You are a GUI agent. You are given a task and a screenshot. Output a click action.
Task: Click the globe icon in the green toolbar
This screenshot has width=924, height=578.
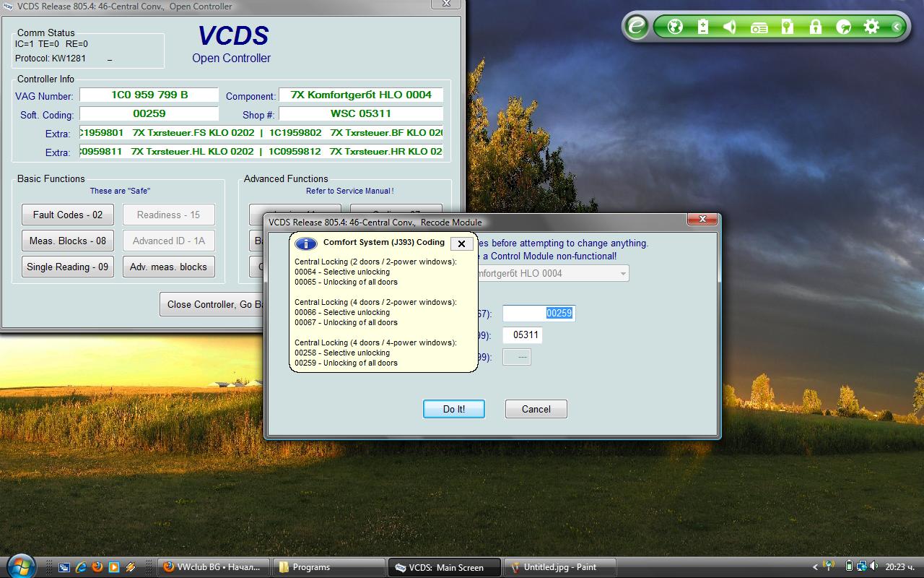click(675, 27)
